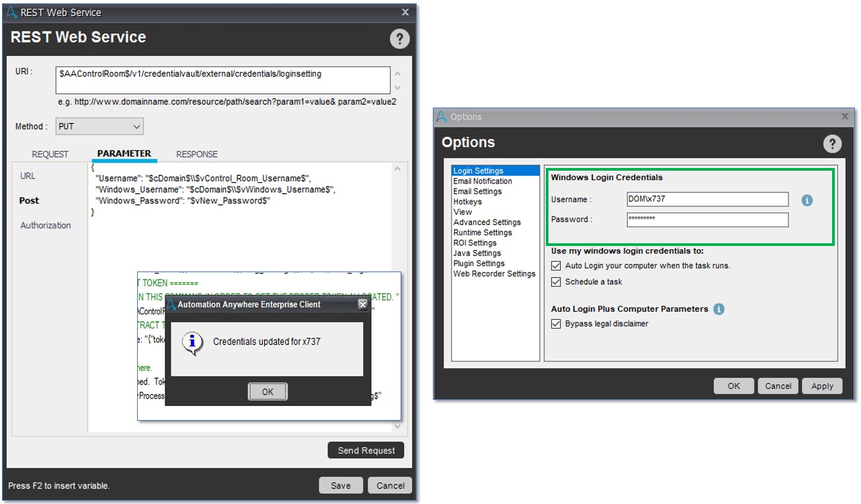Click Save in REST Web Service window

[x=341, y=485]
